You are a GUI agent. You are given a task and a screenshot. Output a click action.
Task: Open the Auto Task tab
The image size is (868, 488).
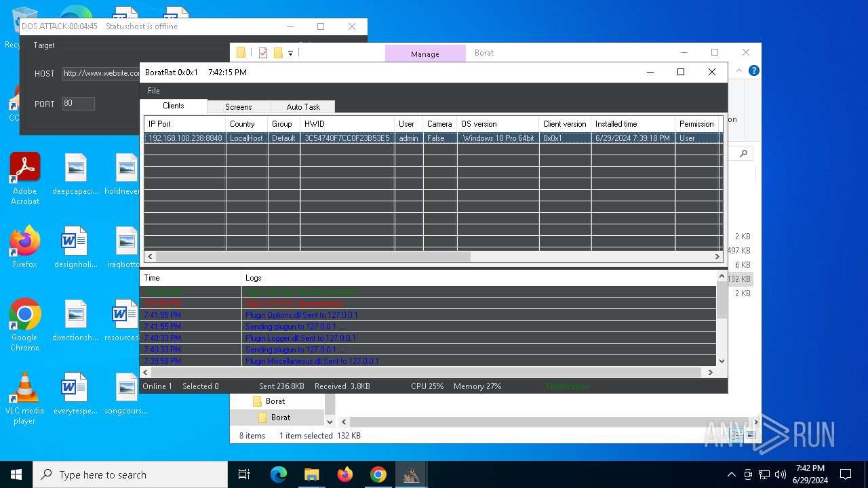302,107
